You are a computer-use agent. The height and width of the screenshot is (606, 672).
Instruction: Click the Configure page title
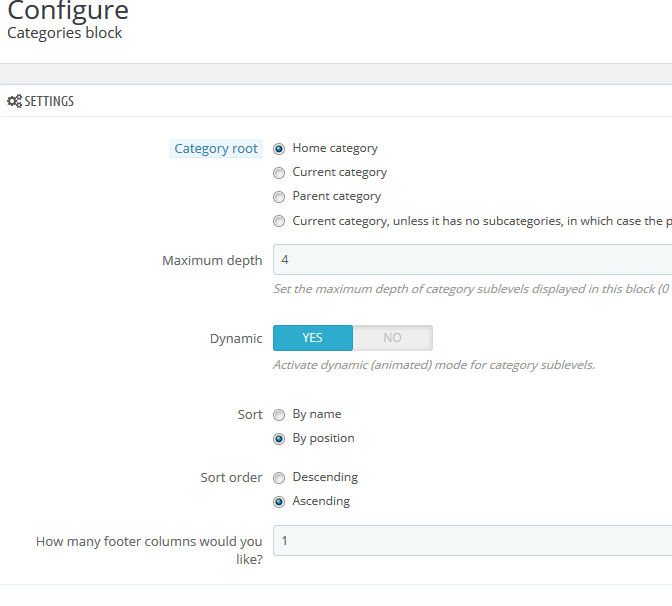[x=68, y=10]
